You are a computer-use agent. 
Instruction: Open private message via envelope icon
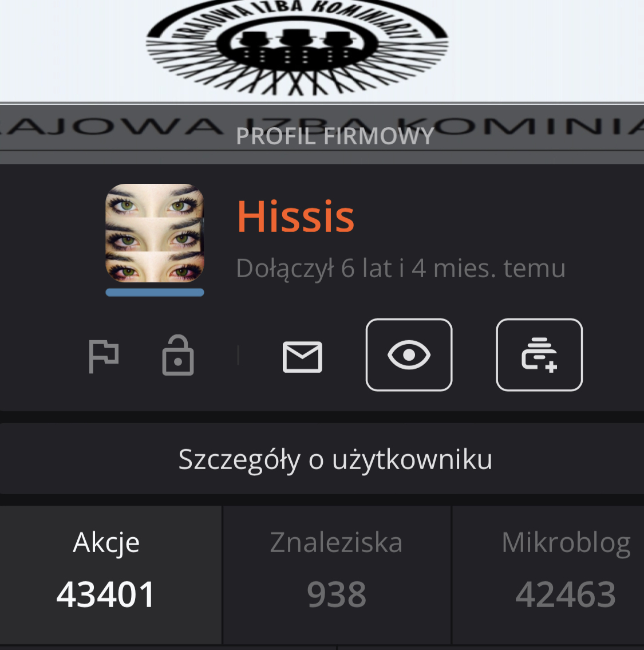302,357
